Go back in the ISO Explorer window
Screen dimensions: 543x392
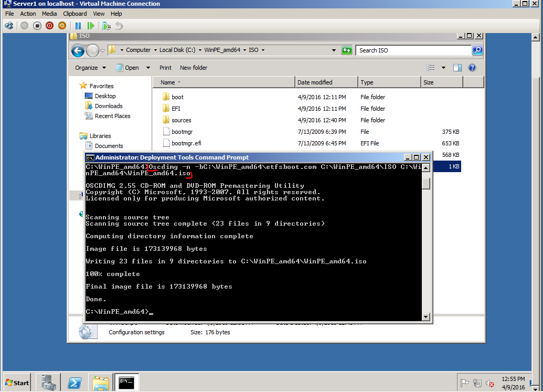(x=78, y=50)
